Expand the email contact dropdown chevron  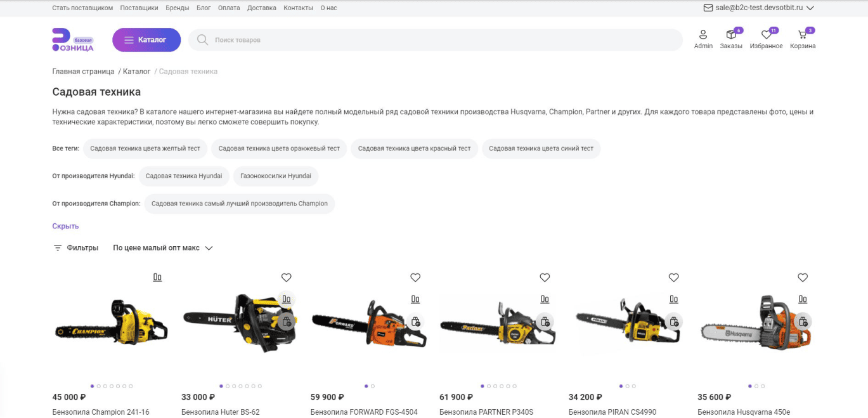(x=810, y=8)
